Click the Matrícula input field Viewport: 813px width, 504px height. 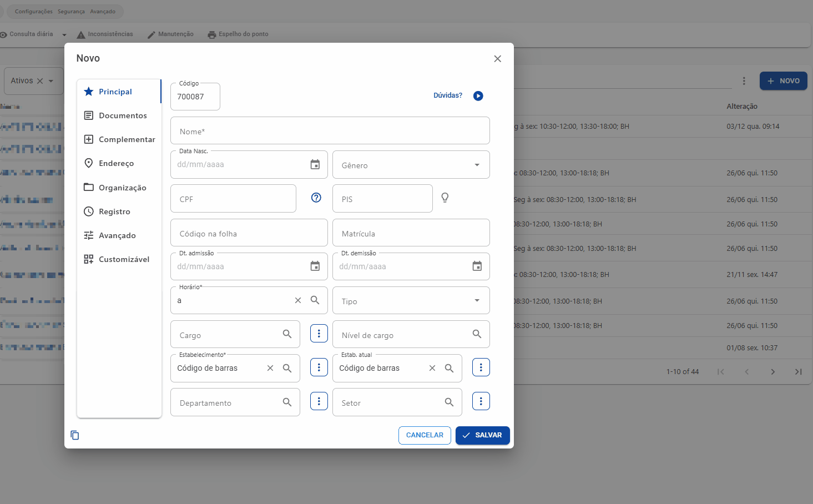[x=411, y=233]
